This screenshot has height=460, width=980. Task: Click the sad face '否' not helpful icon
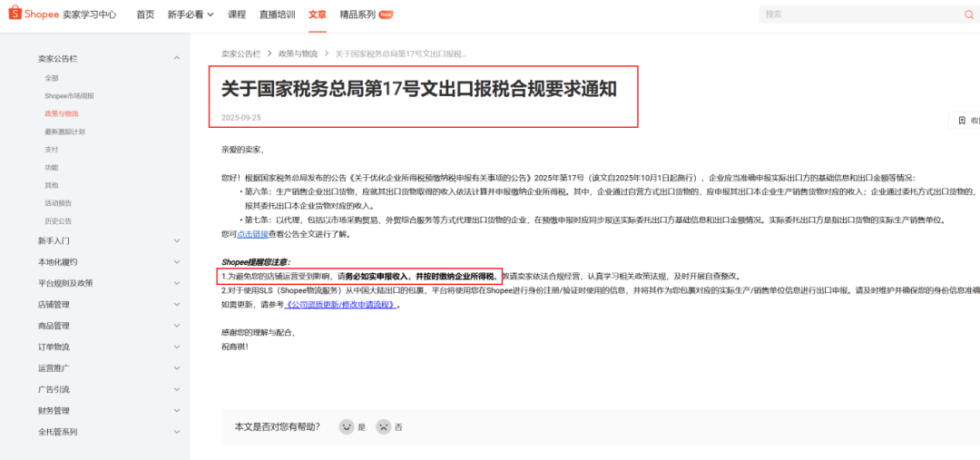pos(384,426)
